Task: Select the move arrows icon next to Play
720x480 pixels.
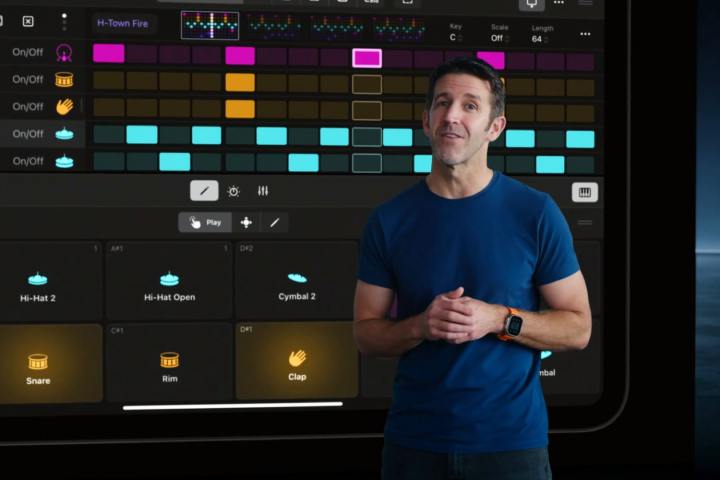Action: click(246, 222)
